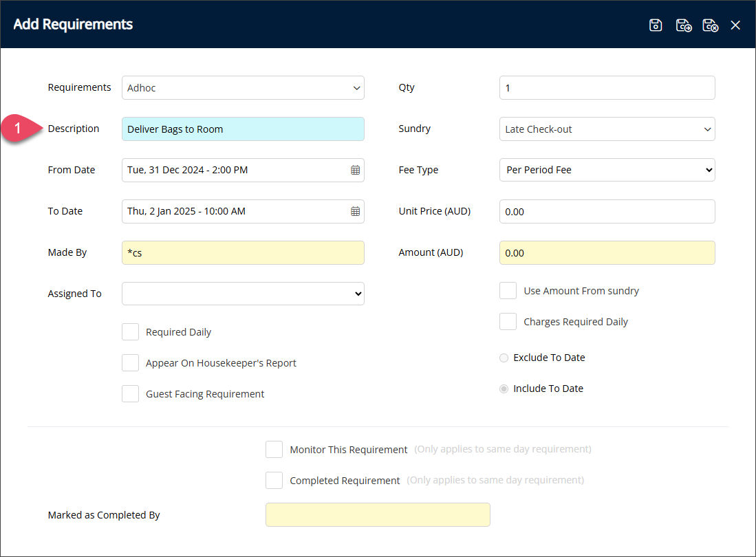The width and height of the screenshot is (756, 557).
Task: Open the Fee Type dropdown
Action: 607,170
